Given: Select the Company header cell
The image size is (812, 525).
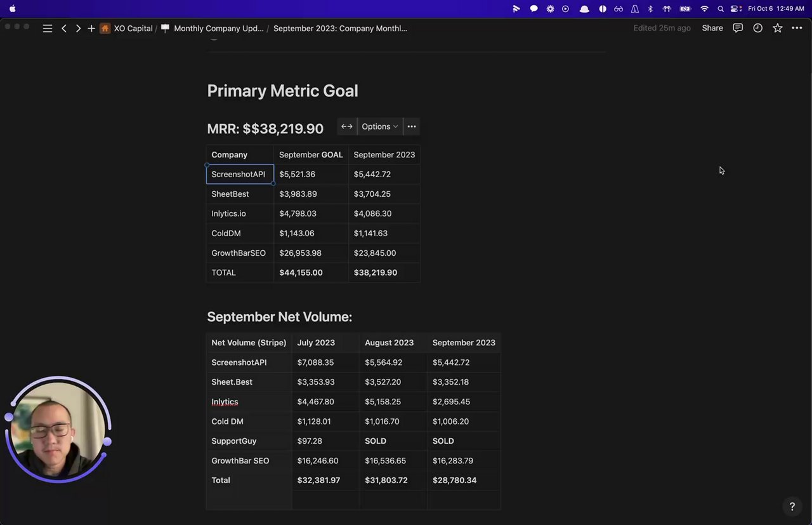Looking at the screenshot, I should click(x=240, y=155).
